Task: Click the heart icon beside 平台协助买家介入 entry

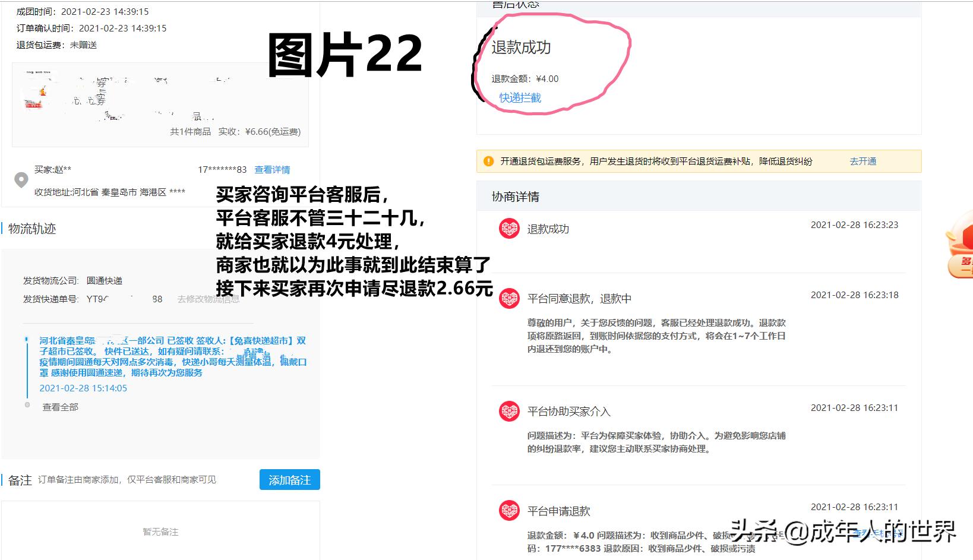Action: coord(509,412)
